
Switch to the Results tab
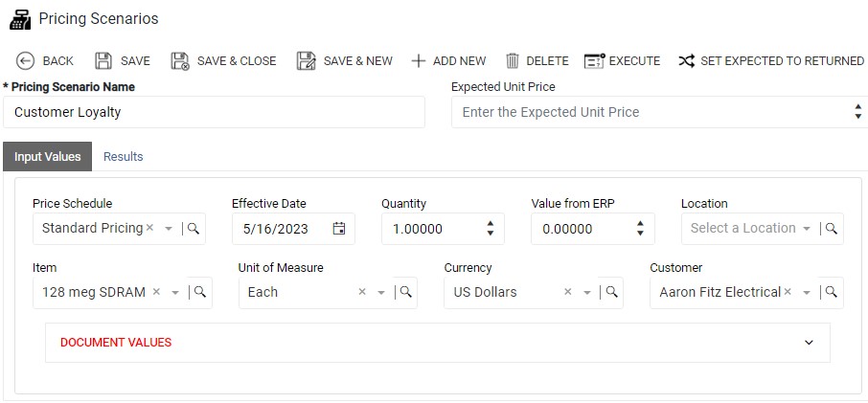click(x=123, y=156)
